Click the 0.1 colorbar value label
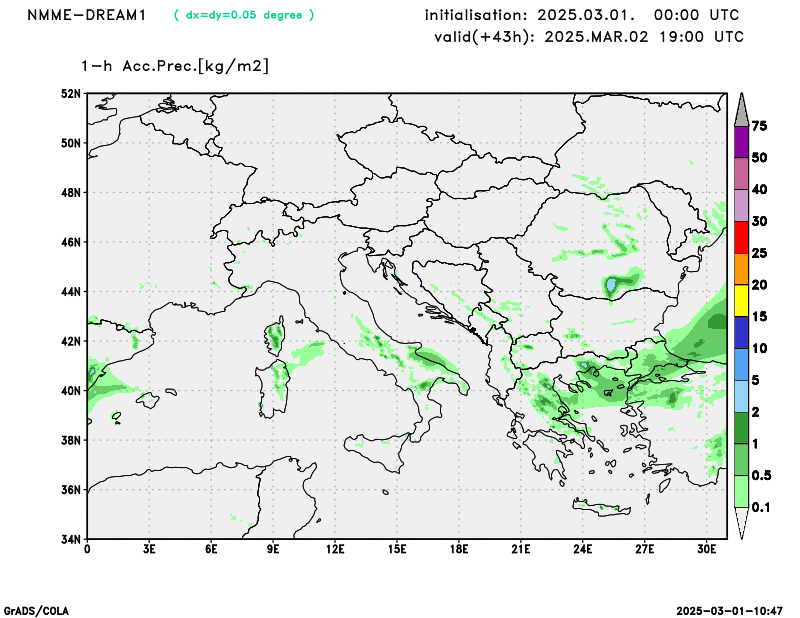Screen dimensions: 800x618 click(x=761, y=507)
